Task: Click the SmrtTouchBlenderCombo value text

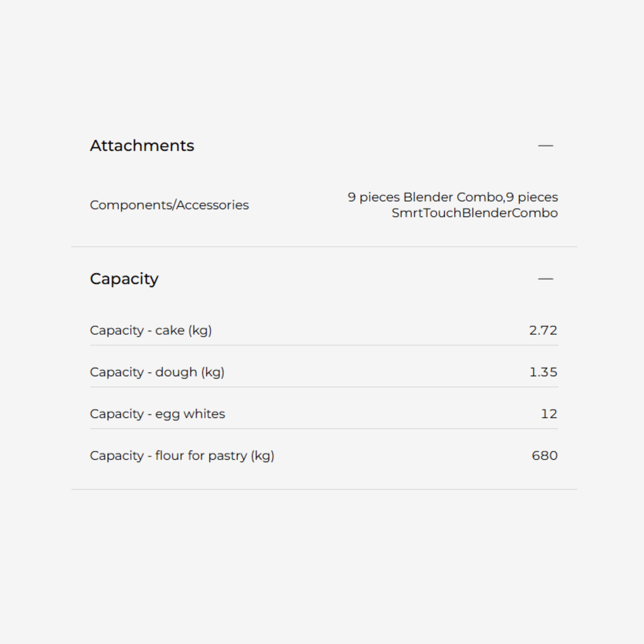Action: point(474,213)
